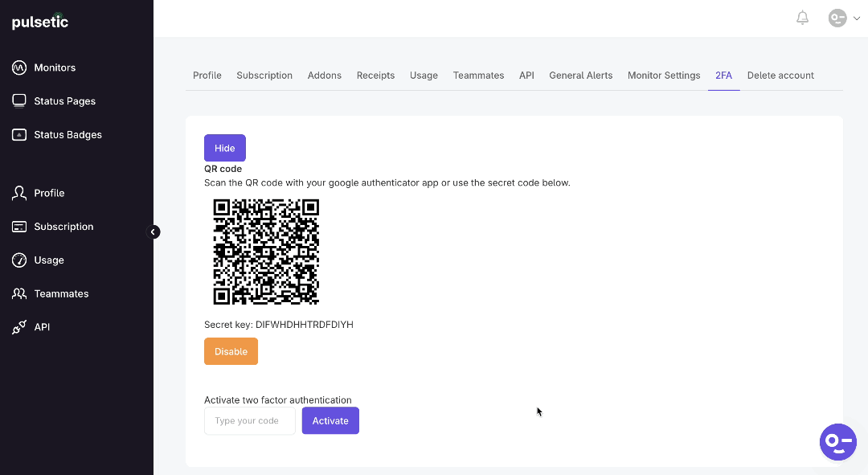Click "Activate two factor authentication" label
Screen dimensions: 868x475
pos(278,399)
